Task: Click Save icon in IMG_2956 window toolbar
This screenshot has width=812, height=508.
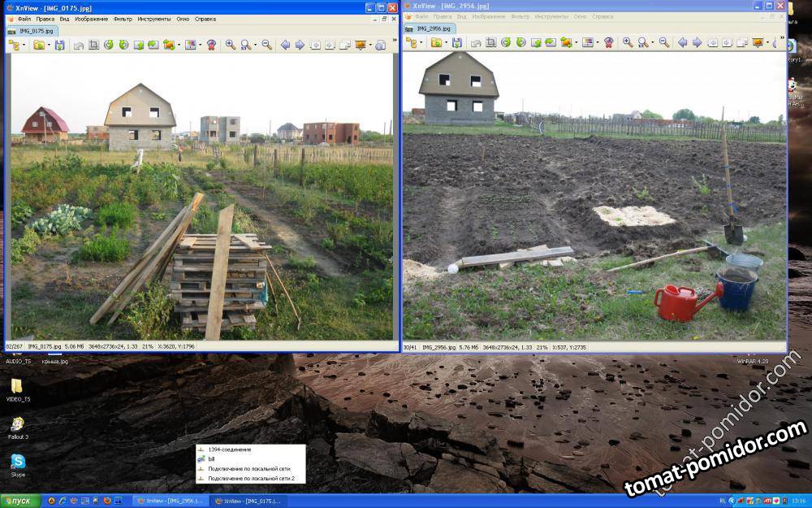Action: pyautogui.click(x=457, y=42)
